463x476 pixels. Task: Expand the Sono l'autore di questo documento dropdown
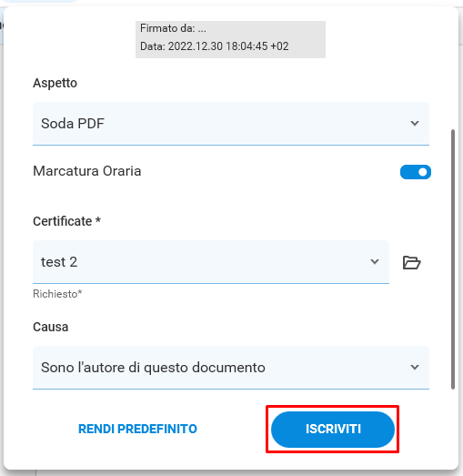(x=231, y=368)
